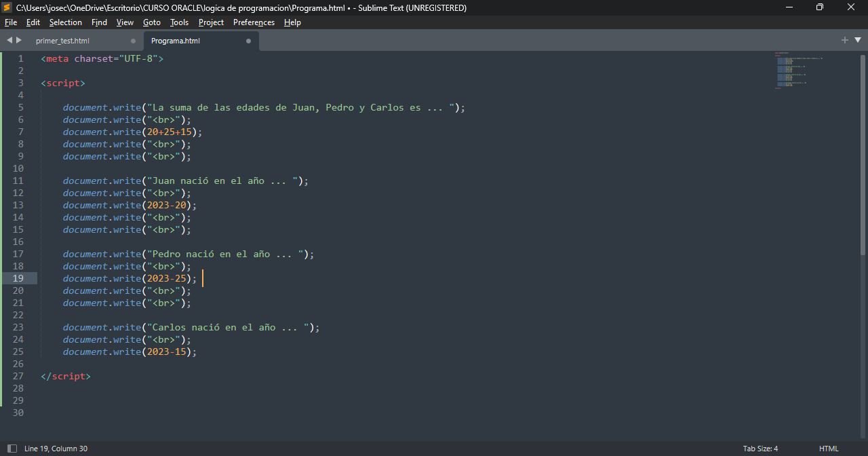
Task: Click the closing </script> tag
Action: [66, 377]
